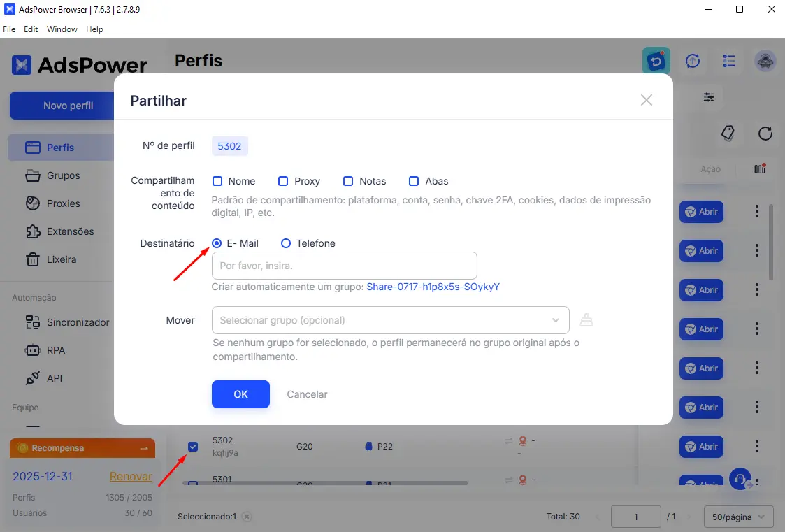This screenshot has height=532, width=785.
Task: Click the filter sliders icon
Action: 709,97
